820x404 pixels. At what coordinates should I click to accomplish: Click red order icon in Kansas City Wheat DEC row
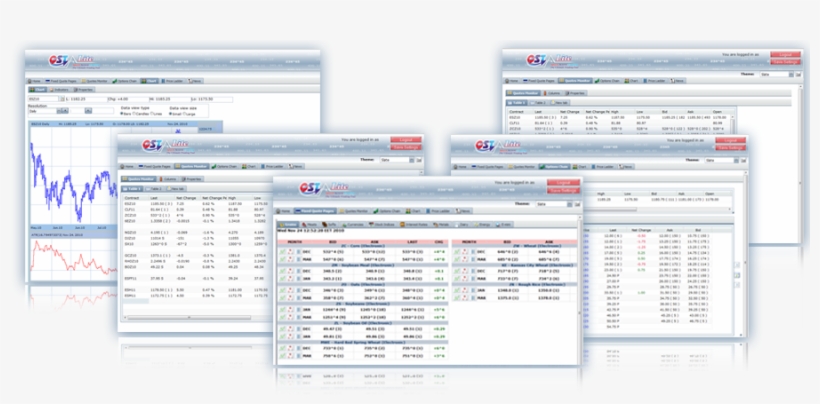(x=465, y=271)
